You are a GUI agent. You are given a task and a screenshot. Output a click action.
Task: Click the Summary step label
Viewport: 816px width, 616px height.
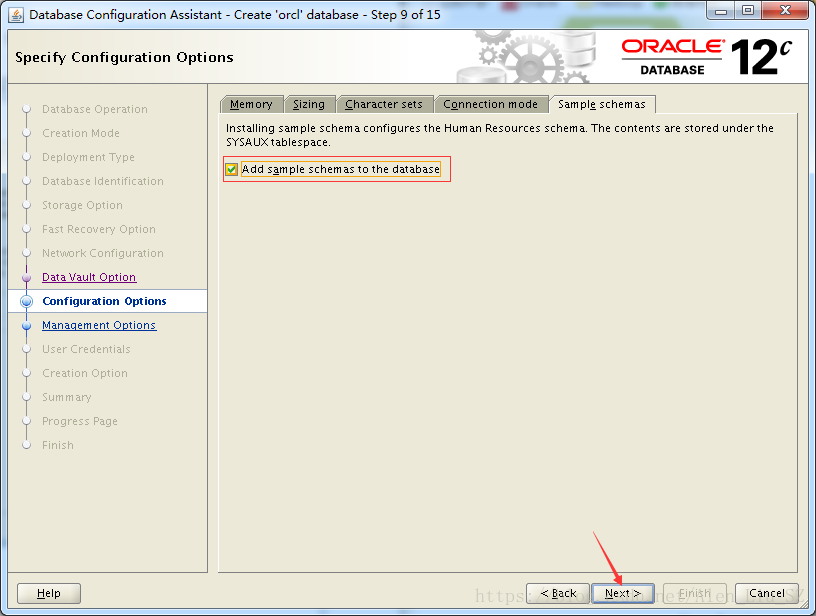tap(67, 397)
